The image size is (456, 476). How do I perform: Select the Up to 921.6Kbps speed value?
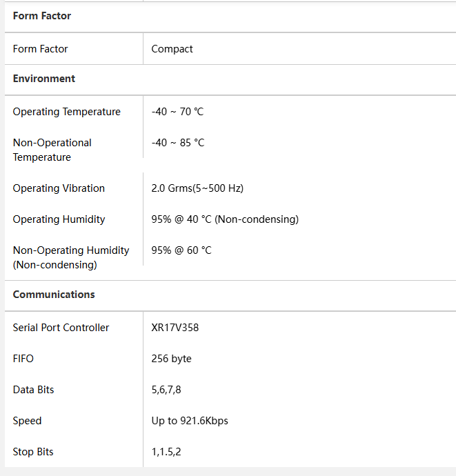[x=190, y=421]
